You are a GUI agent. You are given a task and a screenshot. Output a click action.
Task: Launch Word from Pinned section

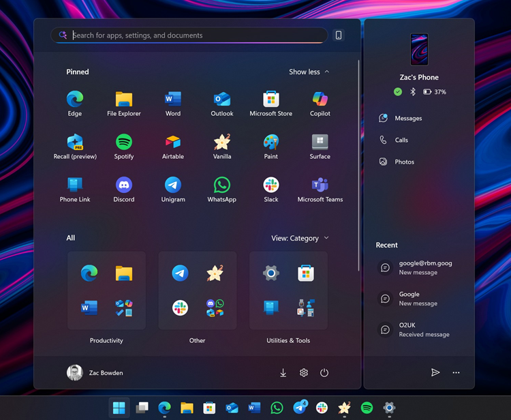tap(173, 104)
